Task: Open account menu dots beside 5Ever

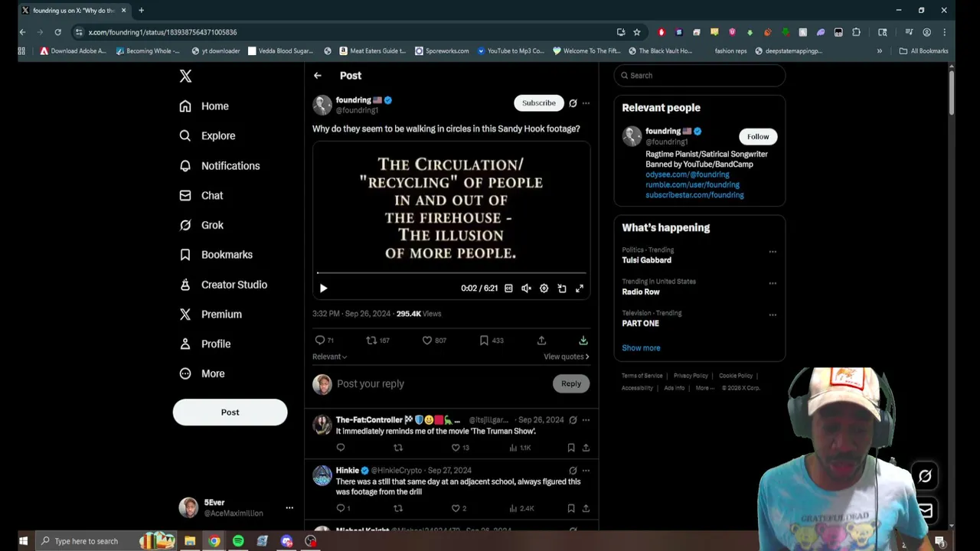Action: (x=289, y=508)
